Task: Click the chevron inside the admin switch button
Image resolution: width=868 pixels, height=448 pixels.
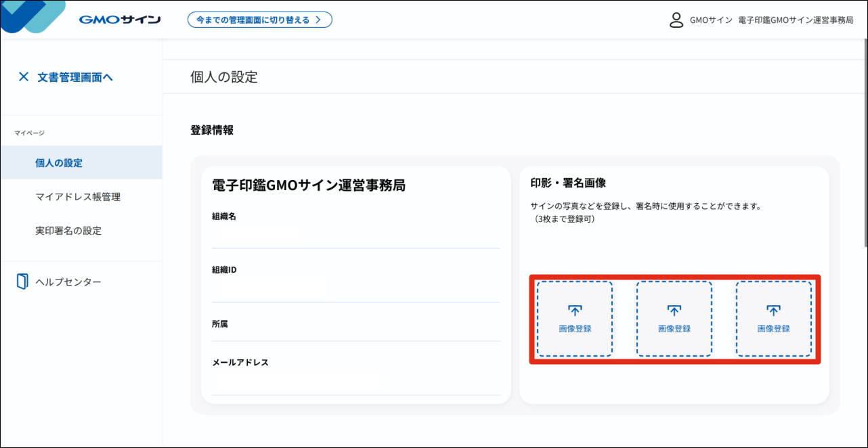Action: (x=319, y=20)
